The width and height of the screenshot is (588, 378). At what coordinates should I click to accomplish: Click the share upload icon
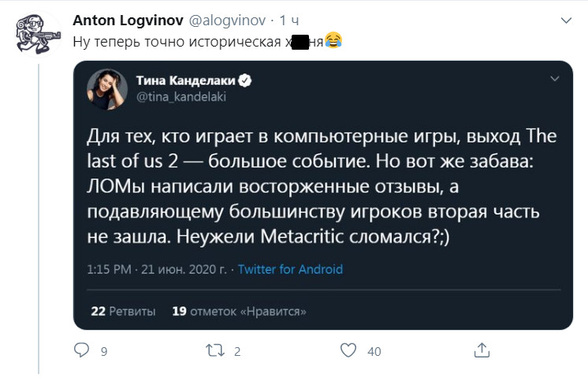click(482, 350)
